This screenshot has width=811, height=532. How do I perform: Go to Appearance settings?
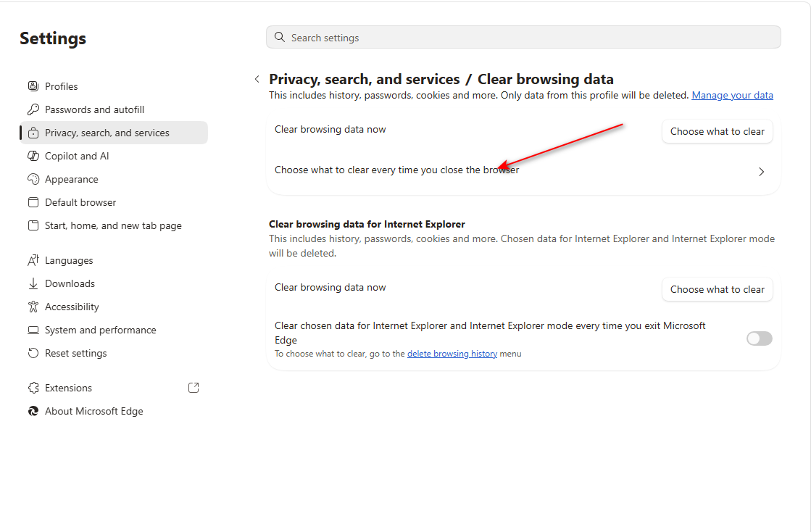[114, 180]
